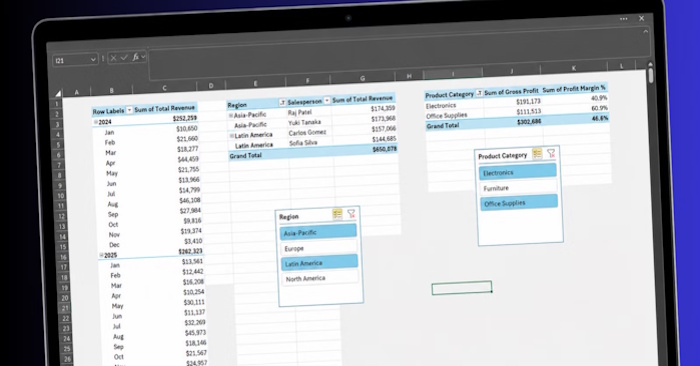
Task: Open the Salesperson filter dropdown
Action: click(x=327, y=100)
